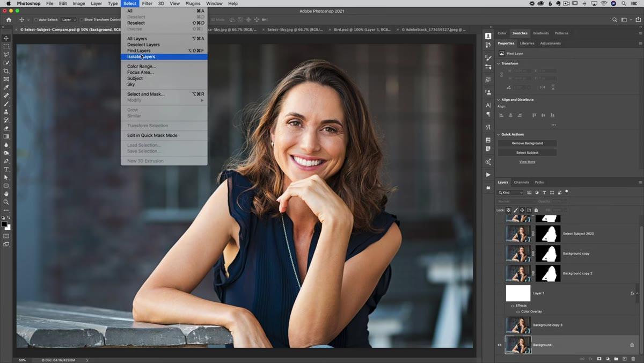
Task: Create new fill or adjustment layer icon
Action: (x=608, y=358)
